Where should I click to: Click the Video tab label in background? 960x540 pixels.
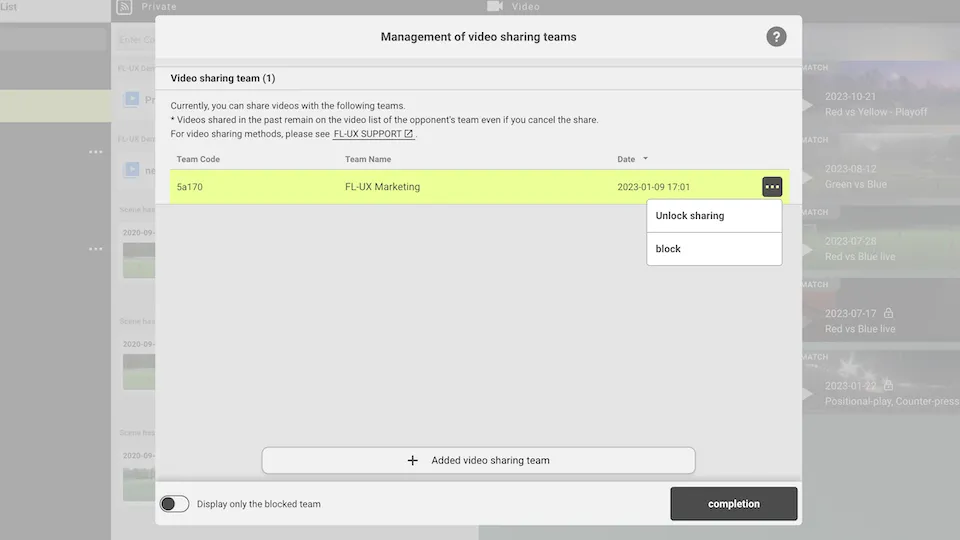pos(525,7)
